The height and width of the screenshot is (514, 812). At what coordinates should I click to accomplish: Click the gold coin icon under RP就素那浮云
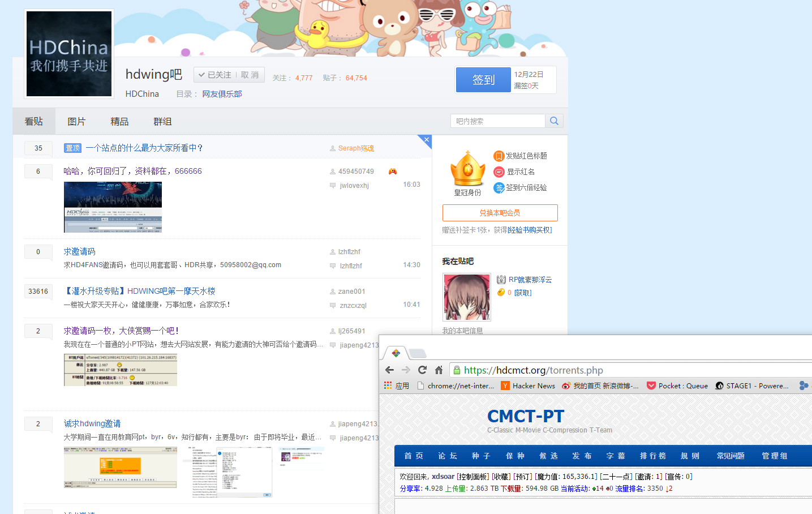pos(501,293)
